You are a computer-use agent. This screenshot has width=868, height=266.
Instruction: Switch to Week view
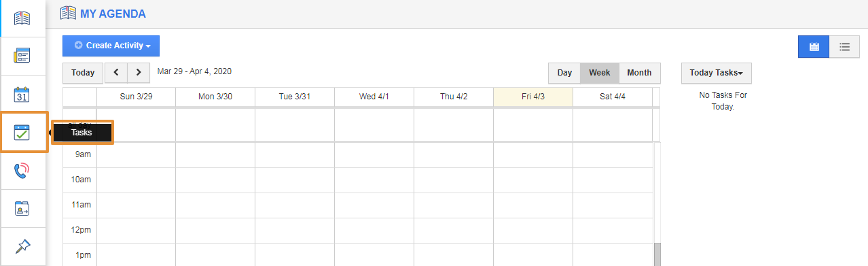pyautogui.click(x=599, y=73)
